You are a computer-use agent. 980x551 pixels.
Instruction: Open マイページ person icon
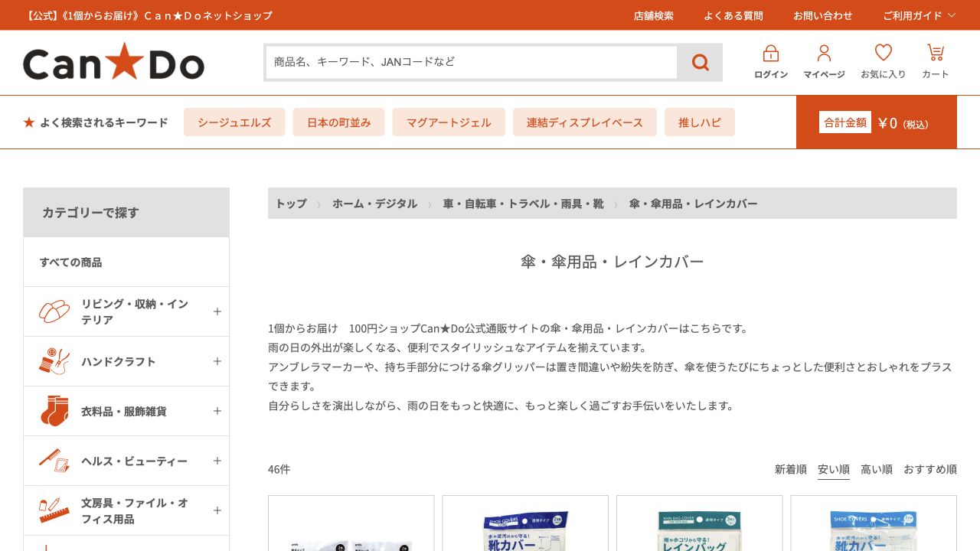(824, 54)
